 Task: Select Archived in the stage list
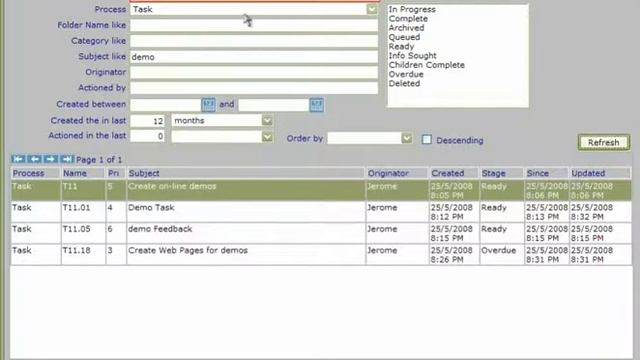tap(406, 28)
